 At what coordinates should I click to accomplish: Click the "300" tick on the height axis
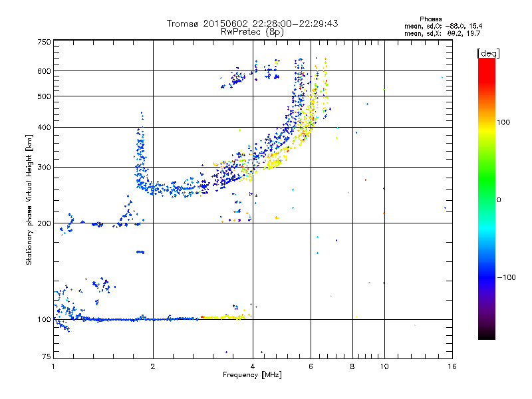pyautogui.click(x=44, y=167)
